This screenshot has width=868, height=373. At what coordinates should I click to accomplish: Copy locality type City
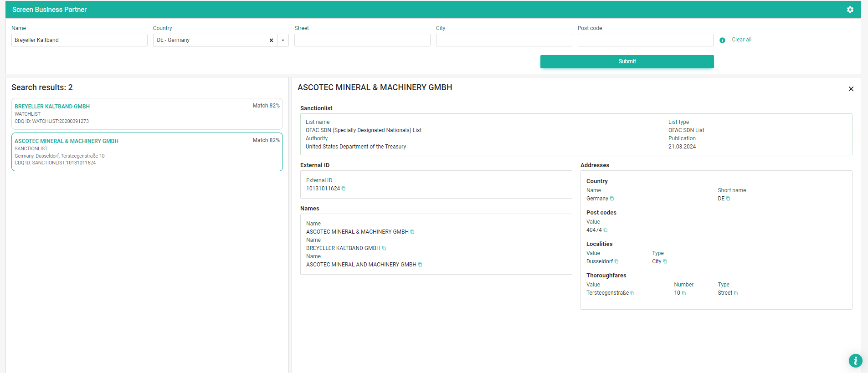point(665,261)
